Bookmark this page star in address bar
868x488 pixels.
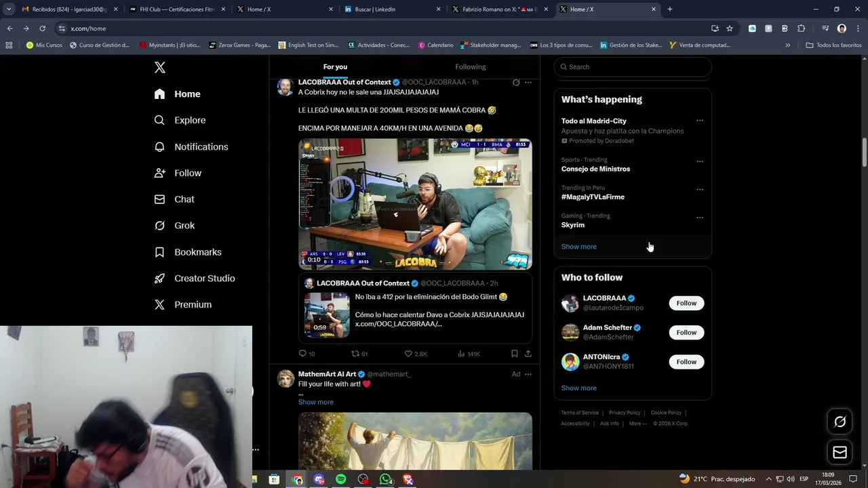[x=730, y=28]
